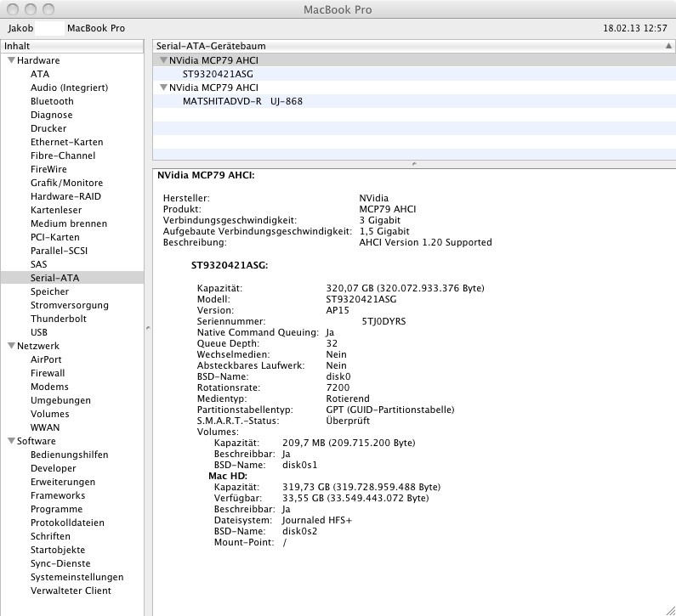Select Frameworks entry

click(x=58, y=495)
